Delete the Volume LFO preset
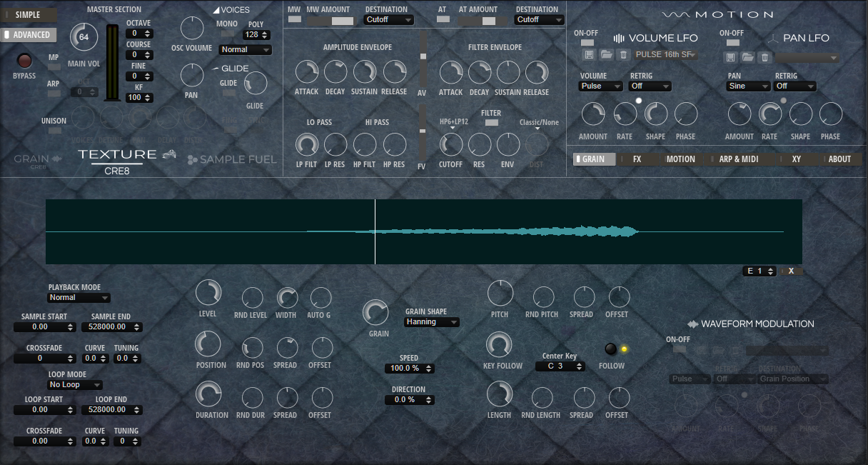This screenshot has width=868, height=465. 623,55
